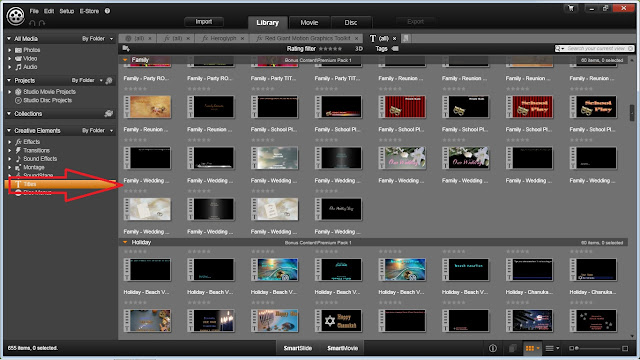Click the add folder icon above Family group

pyautogui.click(x=126, y=49)
